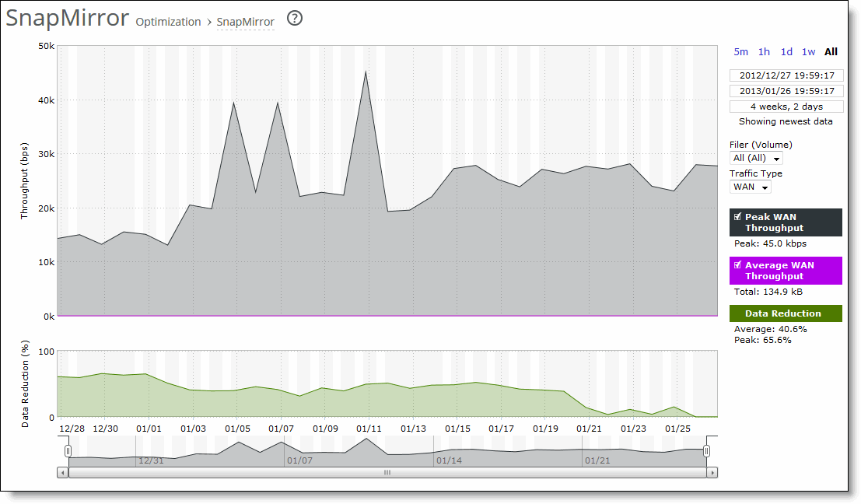861x504 pixels.
Task: Open the help tooltip beside SnapMirror title
Action: pos(294,19)
